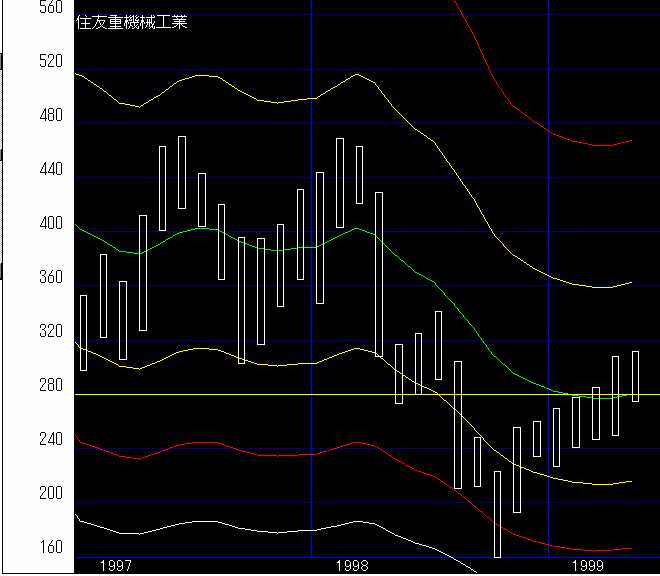Click the 1998 year label
The height and width of the screenshot is (576, 660).
pos(353,566)
